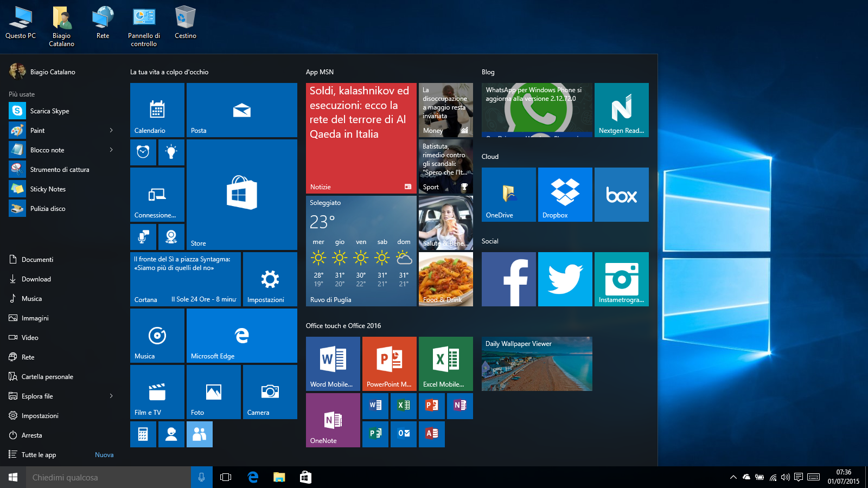The image size is (868, 488).
Task: Open File Explorer from the taskbar
Action: [279, 477]
